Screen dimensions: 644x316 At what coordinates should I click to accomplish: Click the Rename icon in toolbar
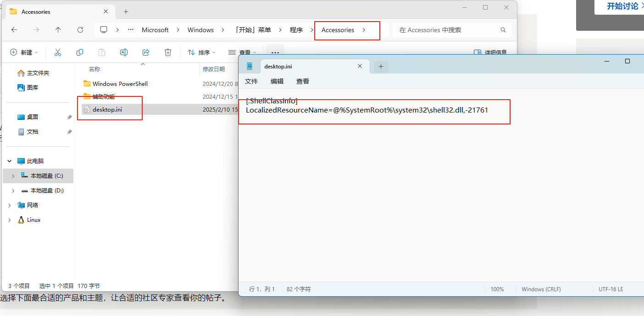[124, 52]
